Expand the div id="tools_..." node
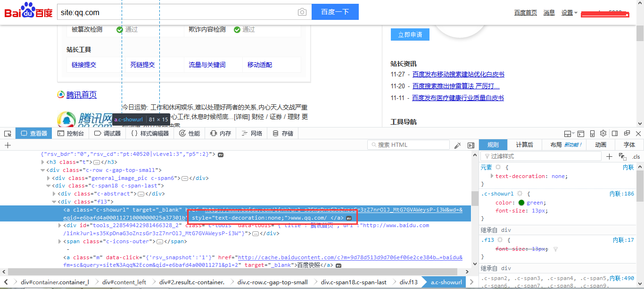The height and width of the screenshot is (289, 644). (x=60, y=225)
